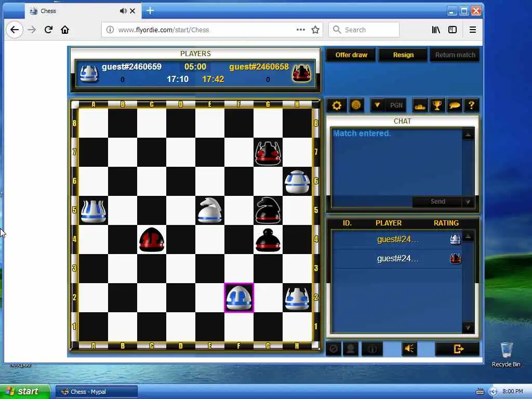Open dropdown arrow beside Send
The image size is (532, 399).
468,202
